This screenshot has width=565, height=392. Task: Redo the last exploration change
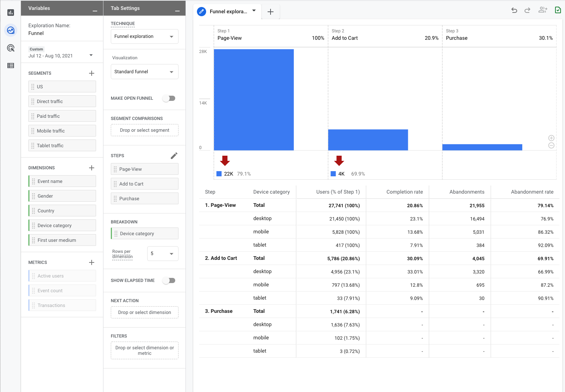coord(527,10)
